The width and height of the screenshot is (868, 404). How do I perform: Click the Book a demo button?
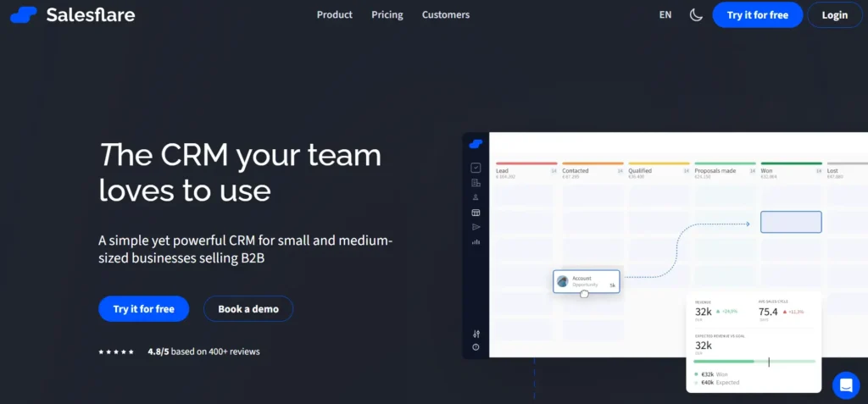[248, 309]
